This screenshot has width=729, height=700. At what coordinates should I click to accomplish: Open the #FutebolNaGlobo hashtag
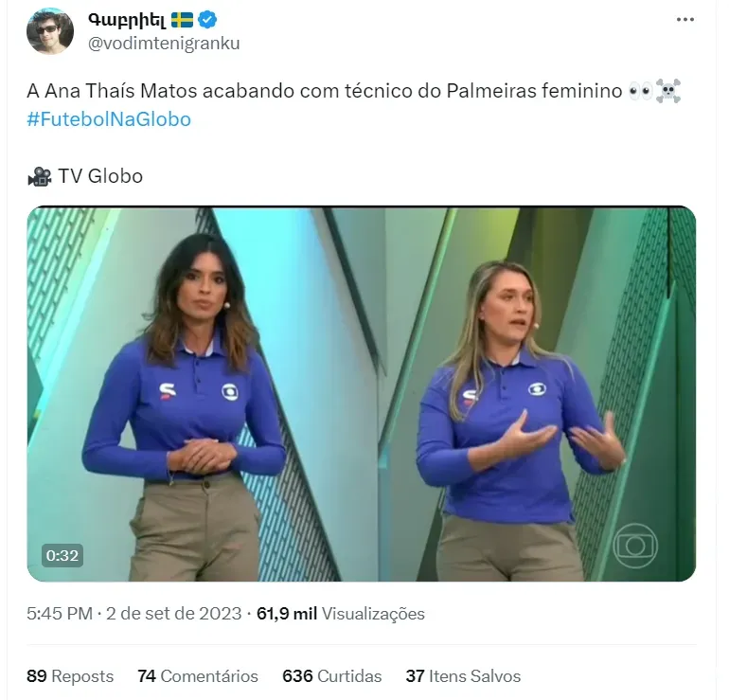109,119
